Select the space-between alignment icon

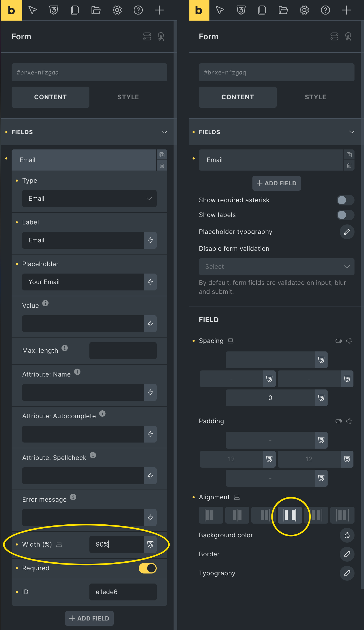pyautogui.click(x=290, y=515)
